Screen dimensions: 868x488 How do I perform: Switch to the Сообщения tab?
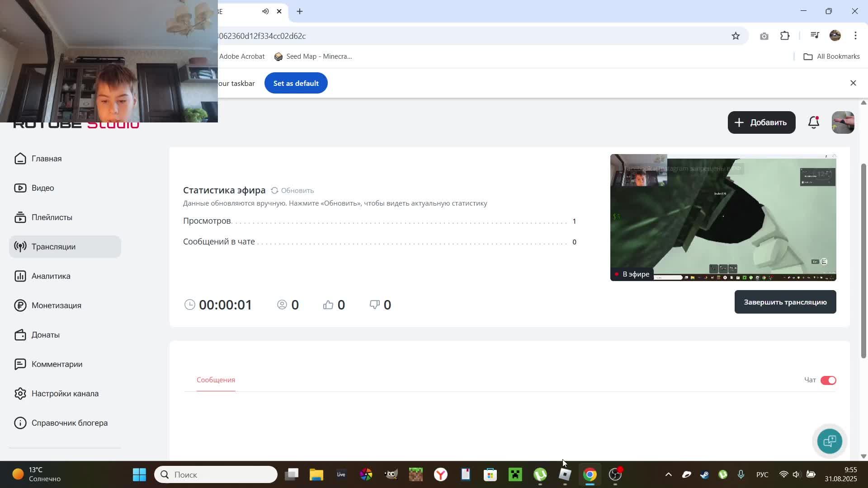click(216, 380)
